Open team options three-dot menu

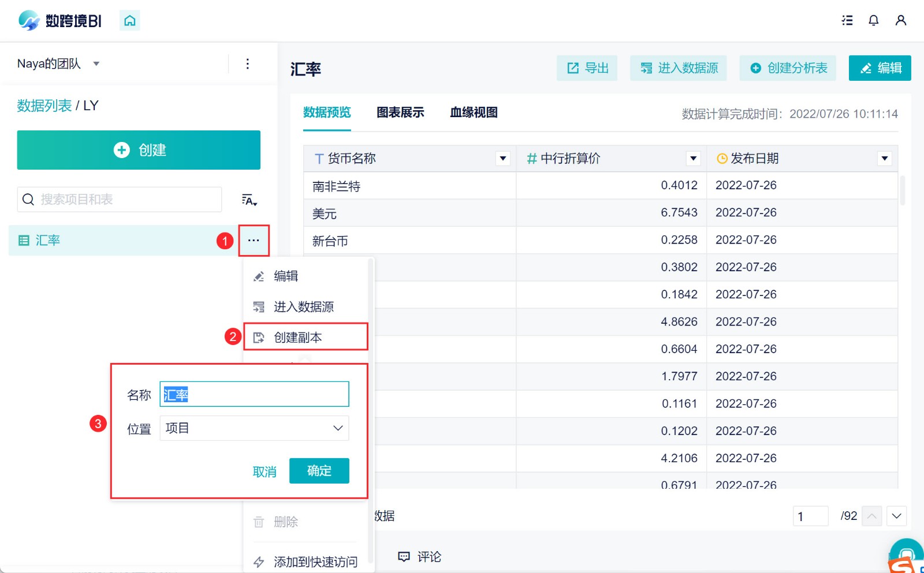(248, 63)
